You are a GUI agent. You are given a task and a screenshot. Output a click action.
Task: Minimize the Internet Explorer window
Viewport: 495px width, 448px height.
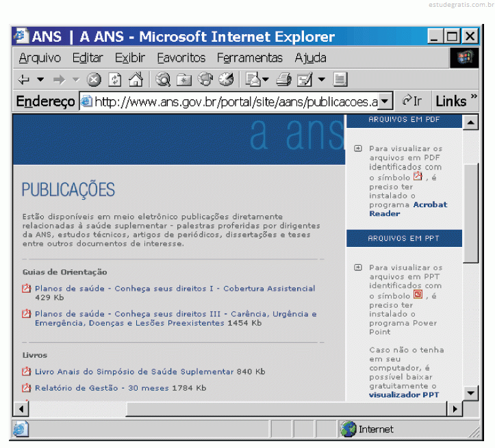[x=435, y=36]
